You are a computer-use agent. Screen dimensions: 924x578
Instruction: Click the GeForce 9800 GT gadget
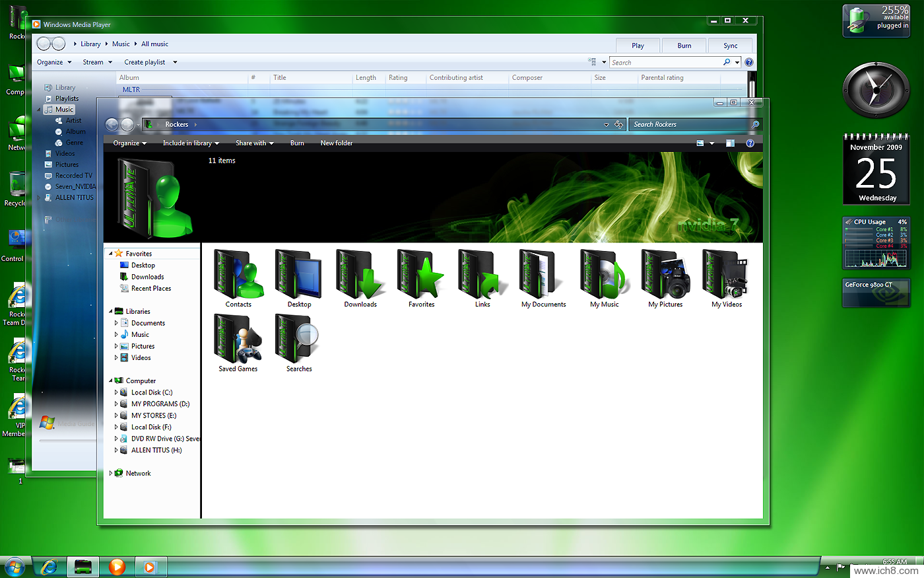(876, 293)
